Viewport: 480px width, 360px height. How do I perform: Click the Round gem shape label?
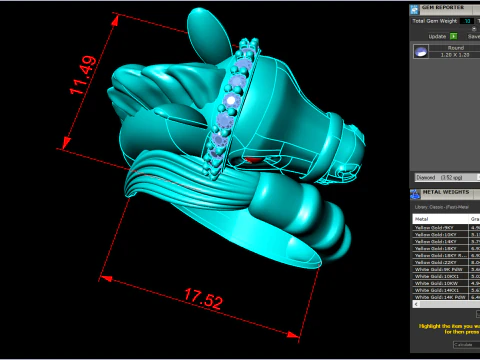(455, 48)
